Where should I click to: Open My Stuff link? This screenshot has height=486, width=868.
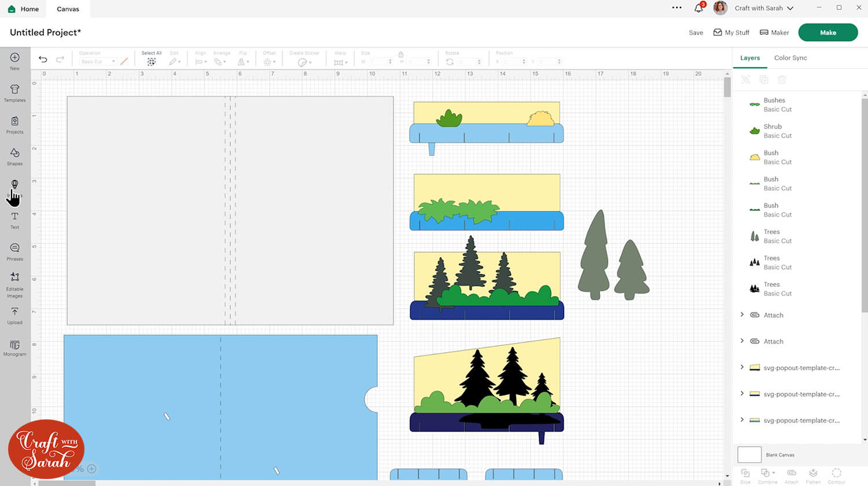pos(731,33)
